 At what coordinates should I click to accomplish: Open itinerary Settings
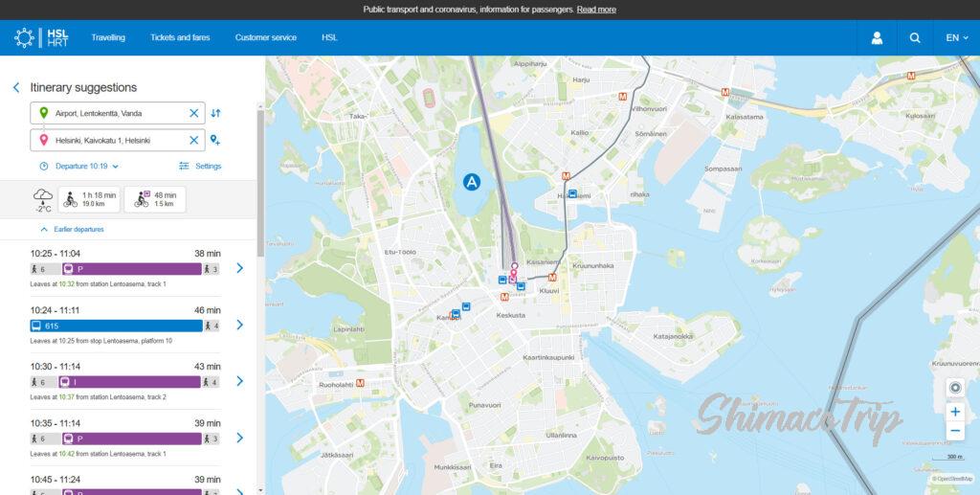(x=200, y=167)
